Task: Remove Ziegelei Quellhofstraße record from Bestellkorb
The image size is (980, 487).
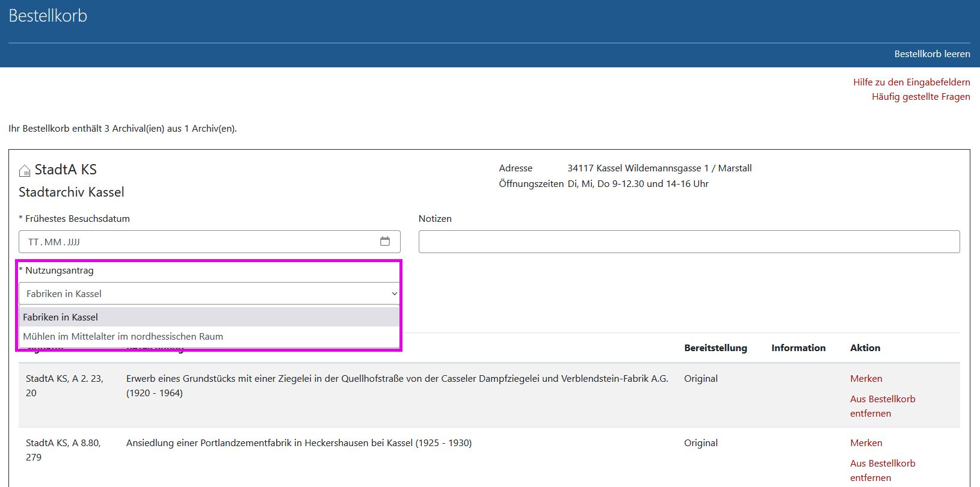Action: (x=883, y=406)
